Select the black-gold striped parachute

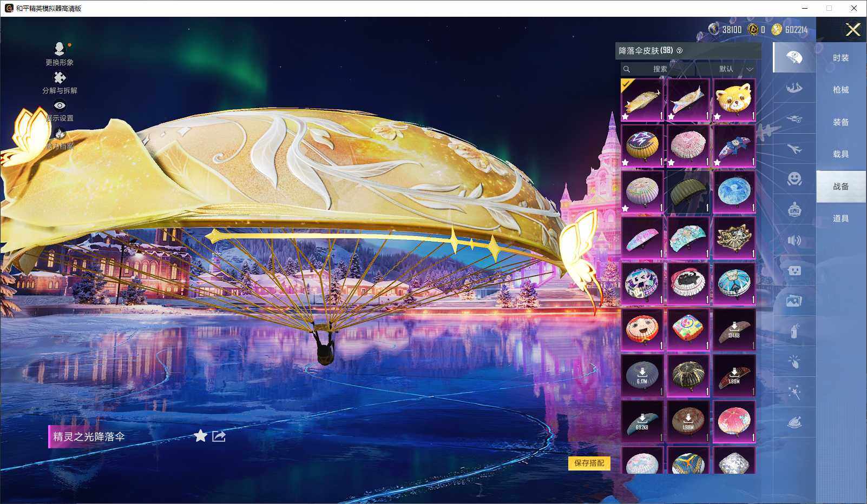coord(688,376)
